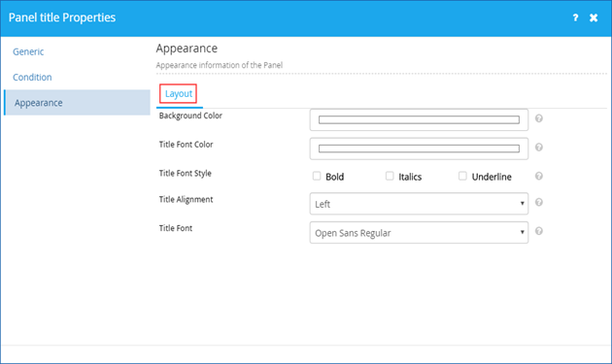The width and height of the screenshot is (612, 364).
Task: Close the Panel title Properties dialog
Action: pos(594,17)
